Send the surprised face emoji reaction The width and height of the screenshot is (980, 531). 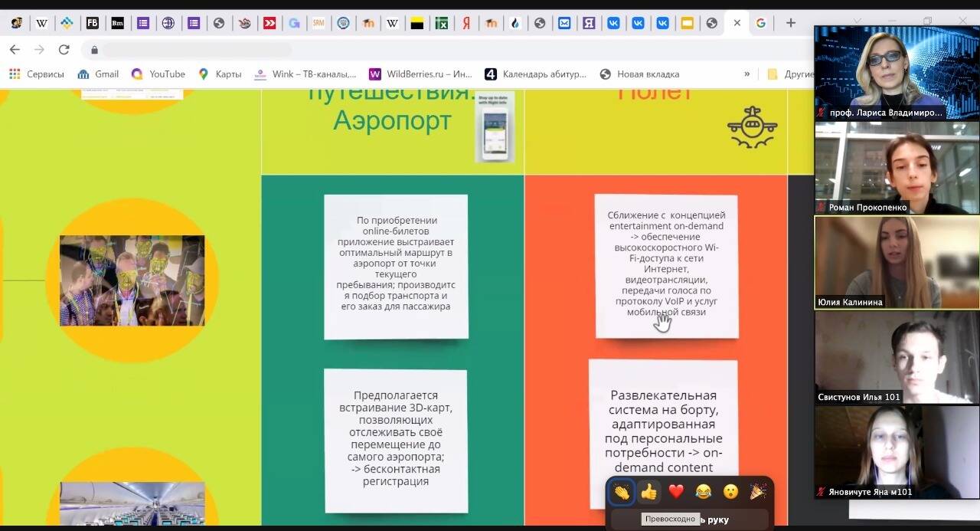731,492
